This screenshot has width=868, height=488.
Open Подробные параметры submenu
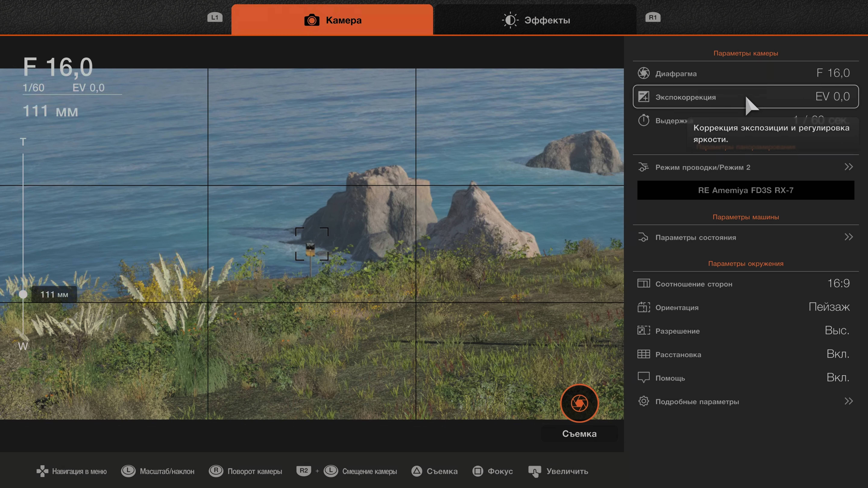pos(746,401)
